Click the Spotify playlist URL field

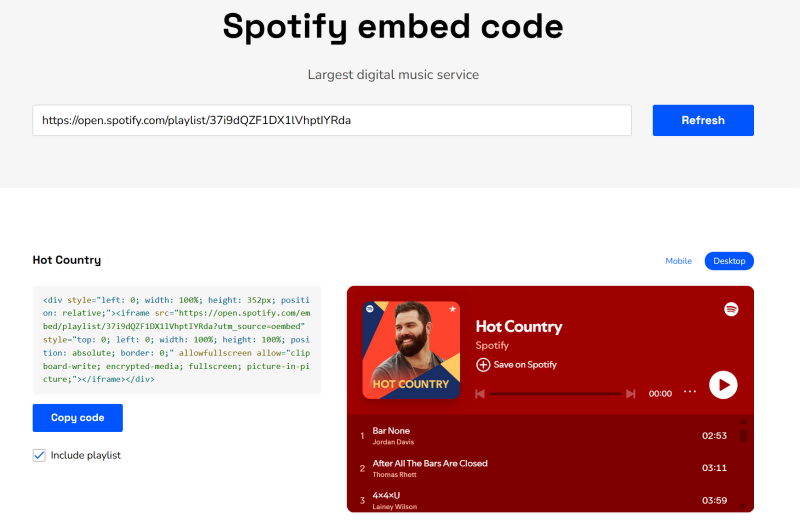click(332, 120)
